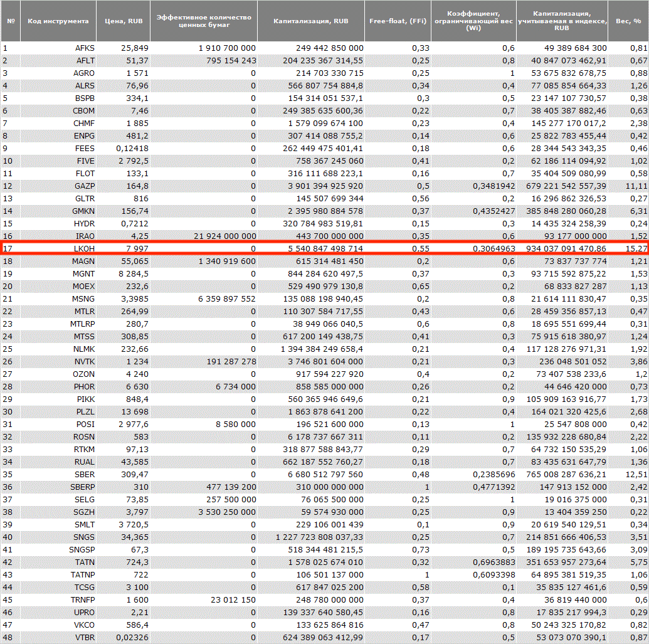Screen dimensions: 649x644
Task: Select the GAZP weight value 11,11
Action: (x=637, y=186)
